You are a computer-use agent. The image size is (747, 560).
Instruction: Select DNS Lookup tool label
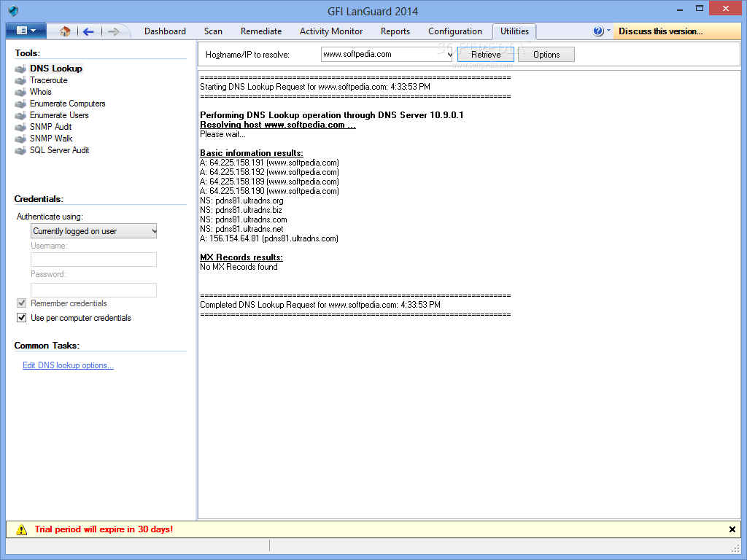[56, 69]
